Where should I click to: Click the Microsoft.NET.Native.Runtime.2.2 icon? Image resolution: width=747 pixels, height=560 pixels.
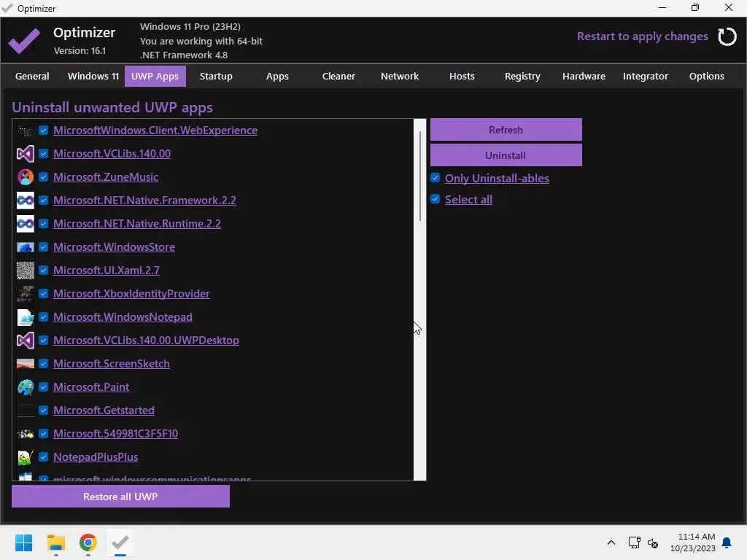click(26, 224)
